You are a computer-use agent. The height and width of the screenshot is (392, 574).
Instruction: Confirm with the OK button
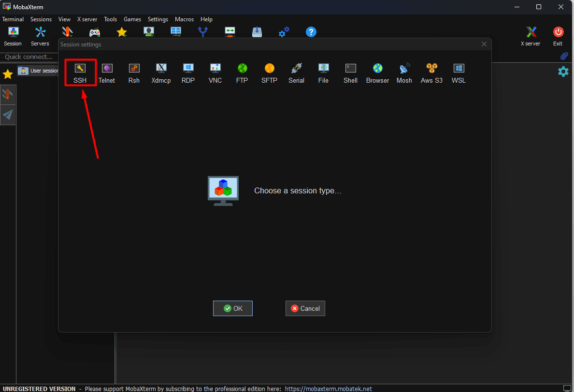click(x=233, y=308)
